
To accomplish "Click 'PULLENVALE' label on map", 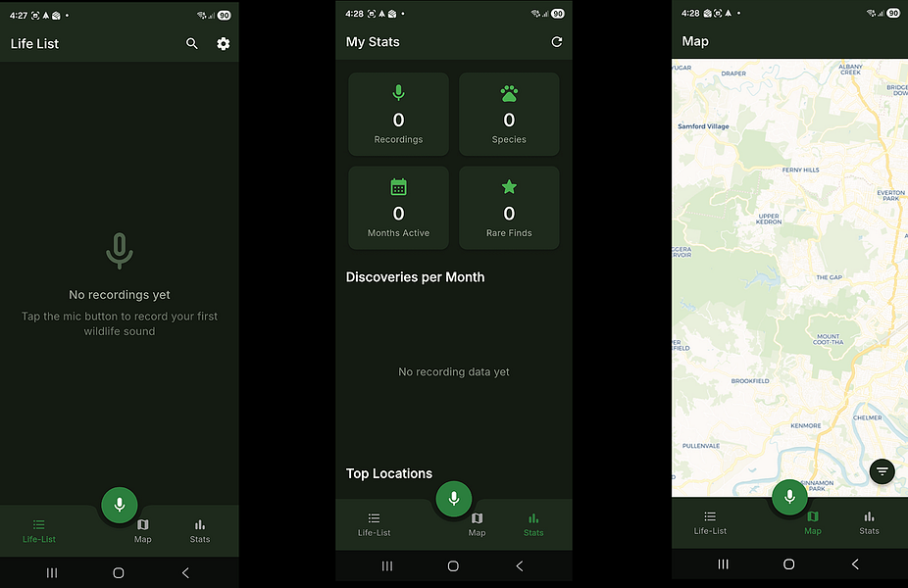I will tap(701, 446).
